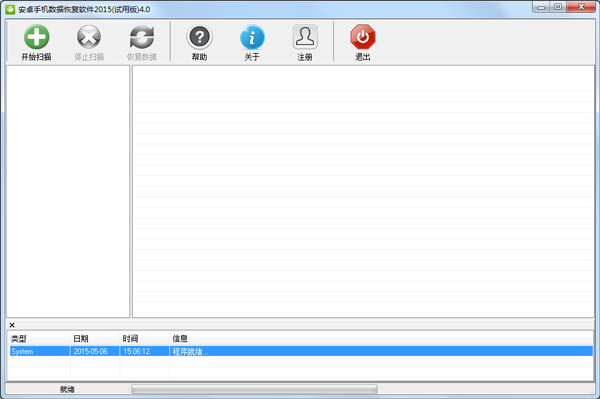This screenshot has width=600, height=399.
Task: Click the progress bar in status bar
Action: click(254, 389)
